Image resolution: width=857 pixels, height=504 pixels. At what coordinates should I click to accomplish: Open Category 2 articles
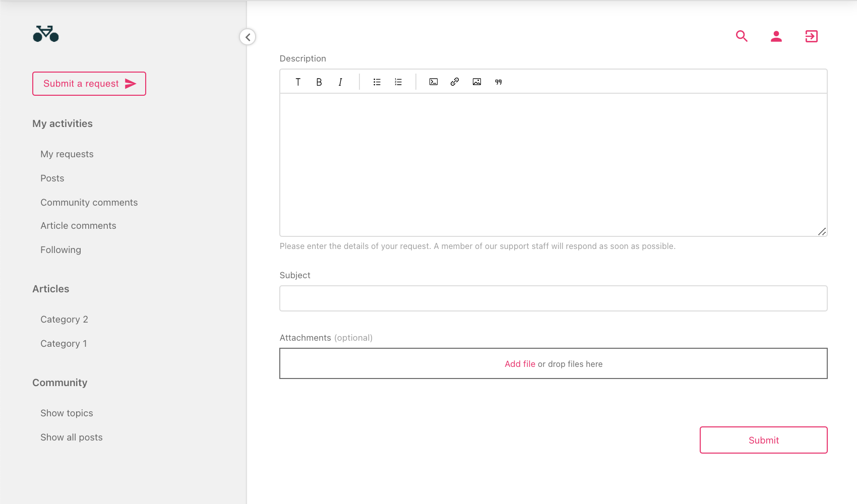[64, 320]
